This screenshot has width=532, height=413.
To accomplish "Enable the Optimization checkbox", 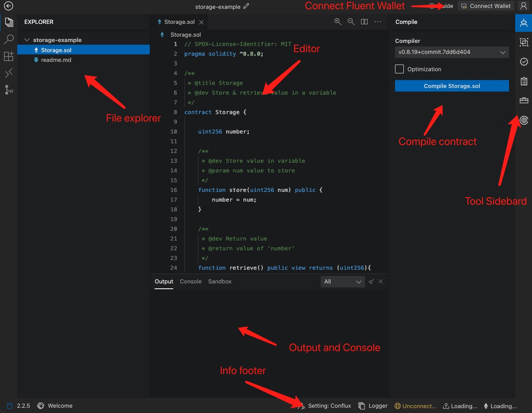I will [399, 69].
